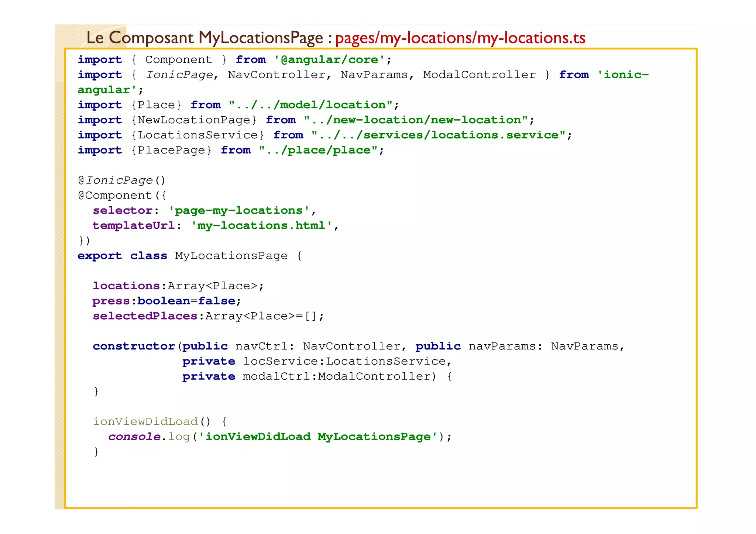This screenshot has width=756, height=534.
Task: Click '{PlacePage}' in the import line
Action: 171,150
